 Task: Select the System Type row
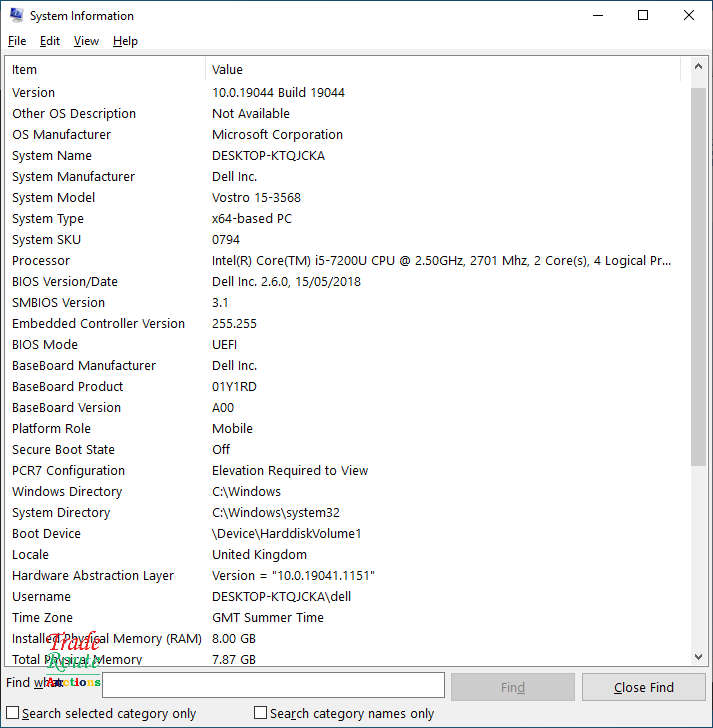click(x=344, y=219)
